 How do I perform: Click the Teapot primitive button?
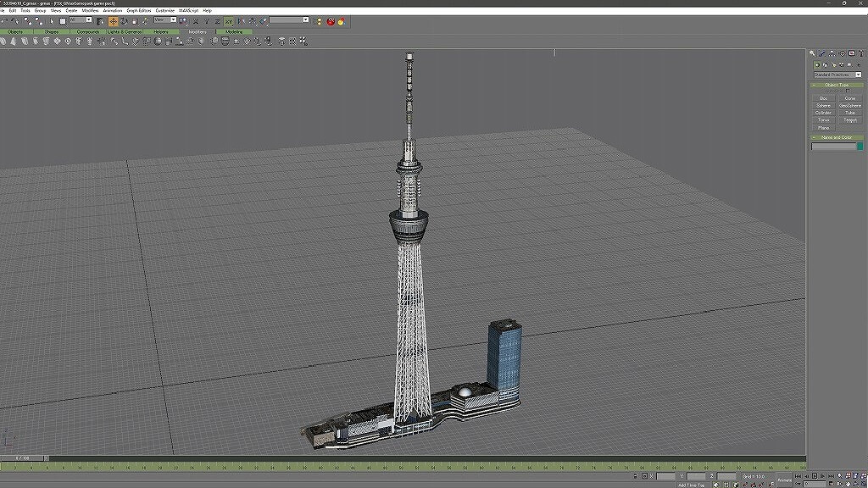coord(849,119)
